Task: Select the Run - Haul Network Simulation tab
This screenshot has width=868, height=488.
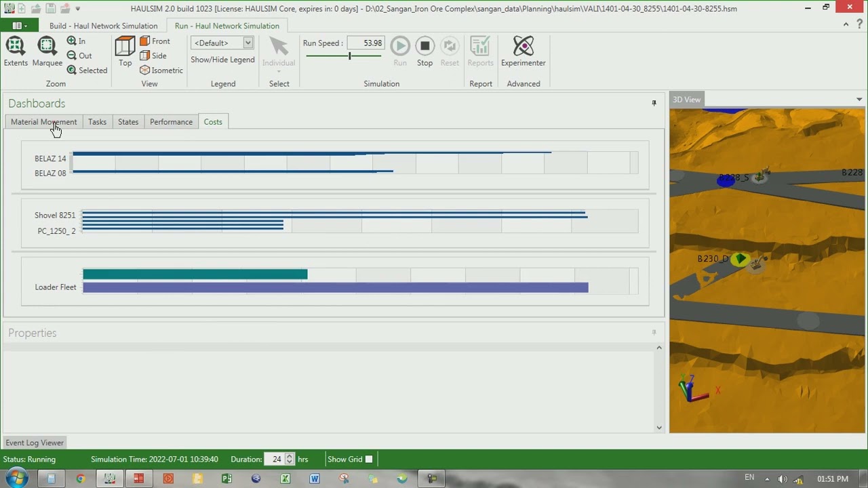Action: tap(227, 26)
